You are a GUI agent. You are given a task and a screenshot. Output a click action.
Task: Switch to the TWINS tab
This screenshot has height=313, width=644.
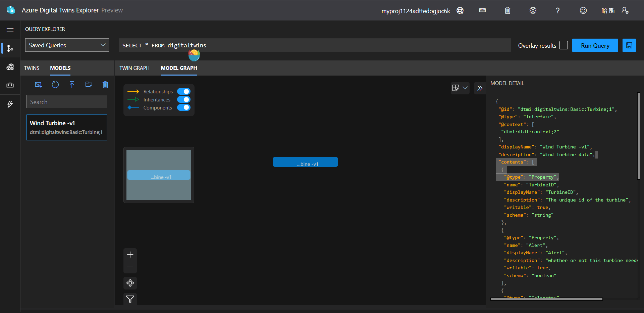(32, 68)
